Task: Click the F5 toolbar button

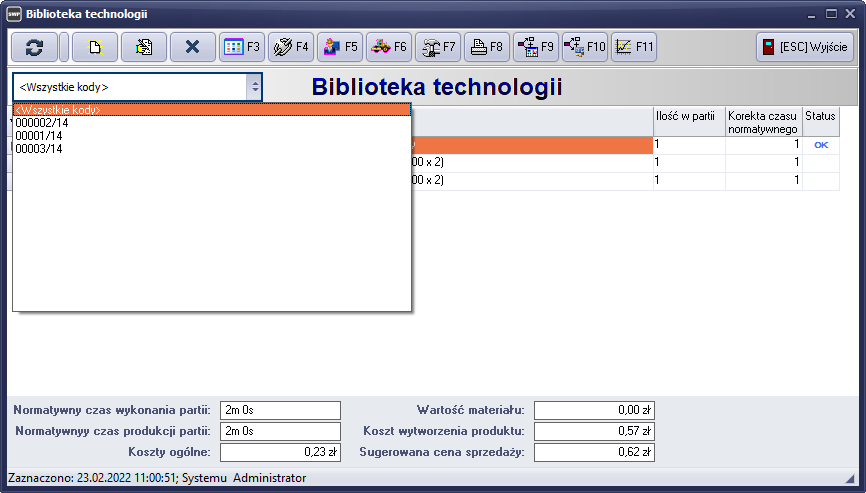Action: point(339,47)
